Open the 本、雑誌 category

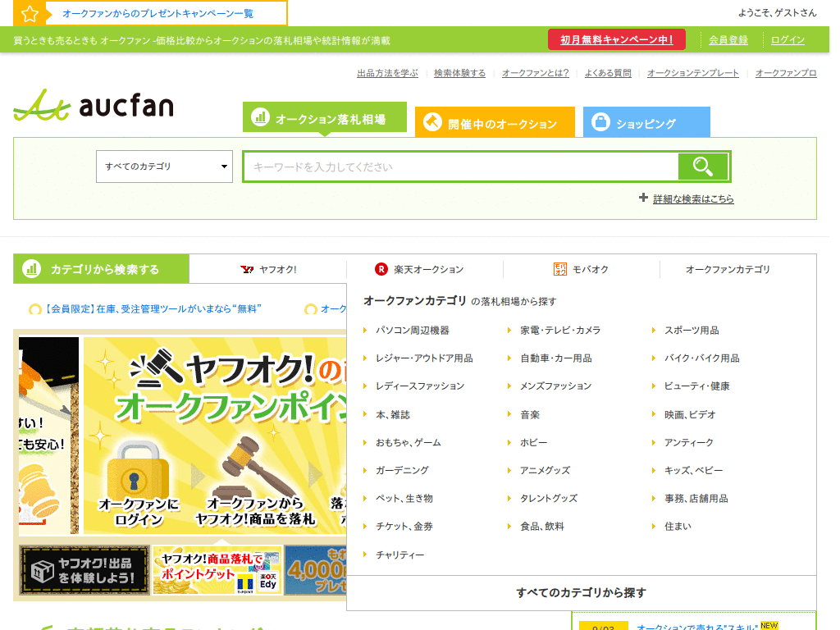coord(393,414)
